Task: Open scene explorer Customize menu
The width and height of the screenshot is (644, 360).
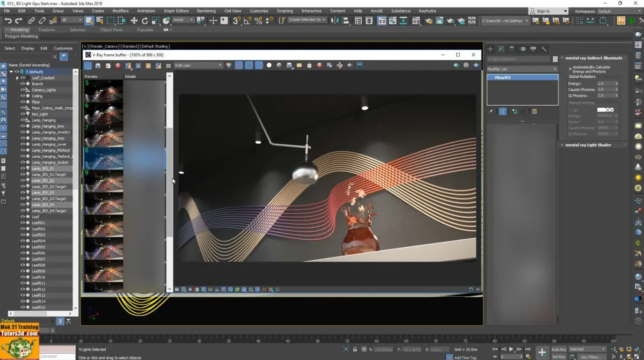Action: coord(63,48)
